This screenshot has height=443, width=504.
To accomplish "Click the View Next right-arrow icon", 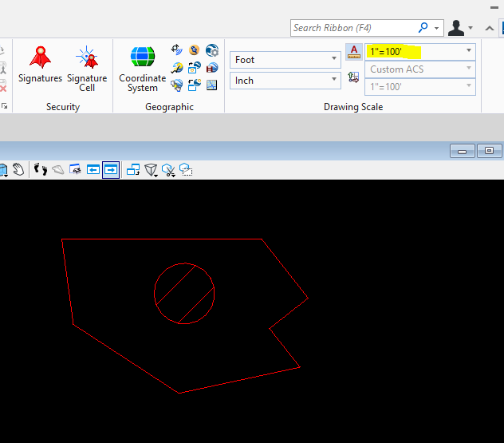I will (x=111, y=169).
